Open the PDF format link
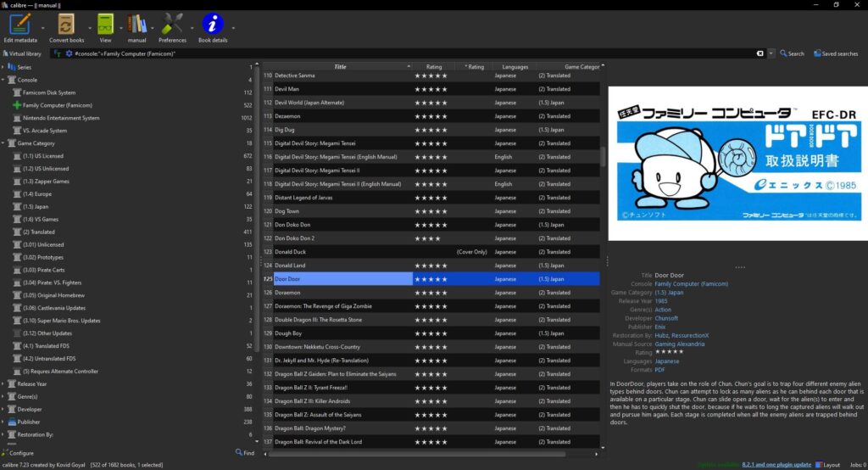This screenshot has height=470, width=868. (659, 370)
